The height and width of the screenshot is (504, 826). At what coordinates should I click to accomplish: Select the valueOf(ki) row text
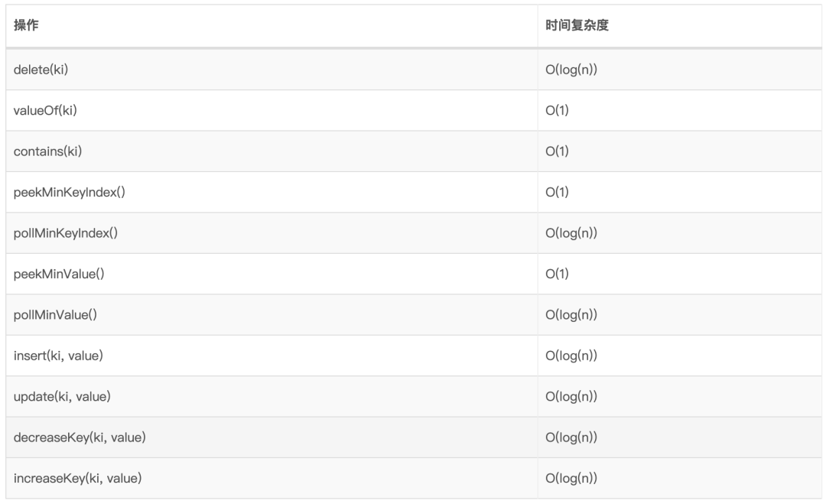45,110
